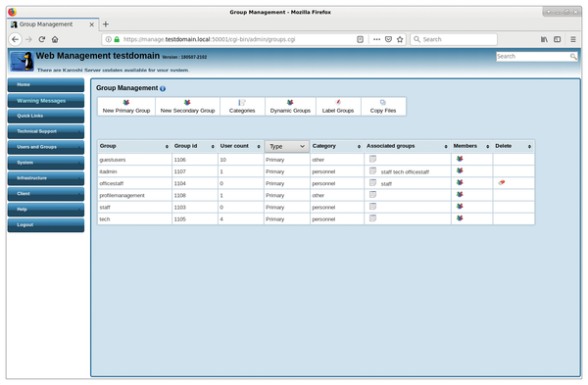Open Dynamic Groups button
Screen dimensions: 588x385
[290, 107]
